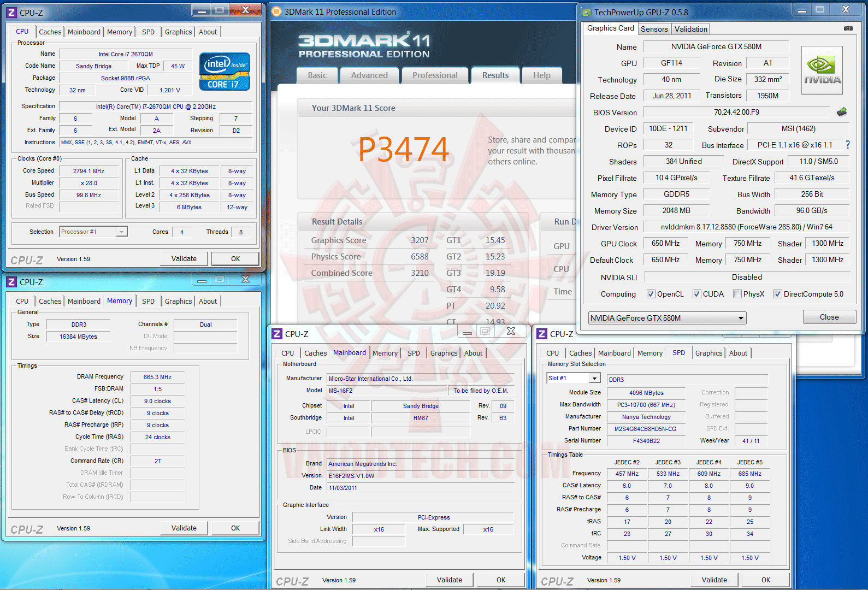Viewport: 868px width, 590px height.
Task: Click OK in the CPU-Z Mainboard window
Action: point(501,580)
